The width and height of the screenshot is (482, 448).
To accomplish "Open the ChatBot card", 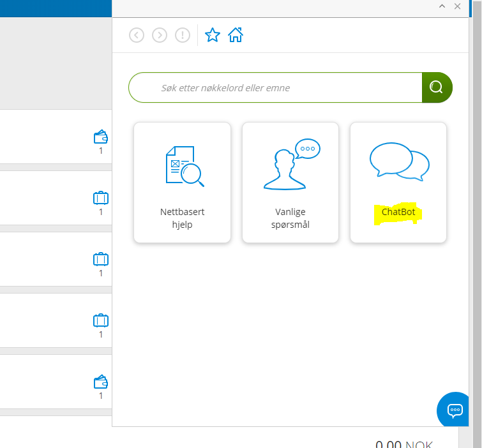I will [398, 183].
